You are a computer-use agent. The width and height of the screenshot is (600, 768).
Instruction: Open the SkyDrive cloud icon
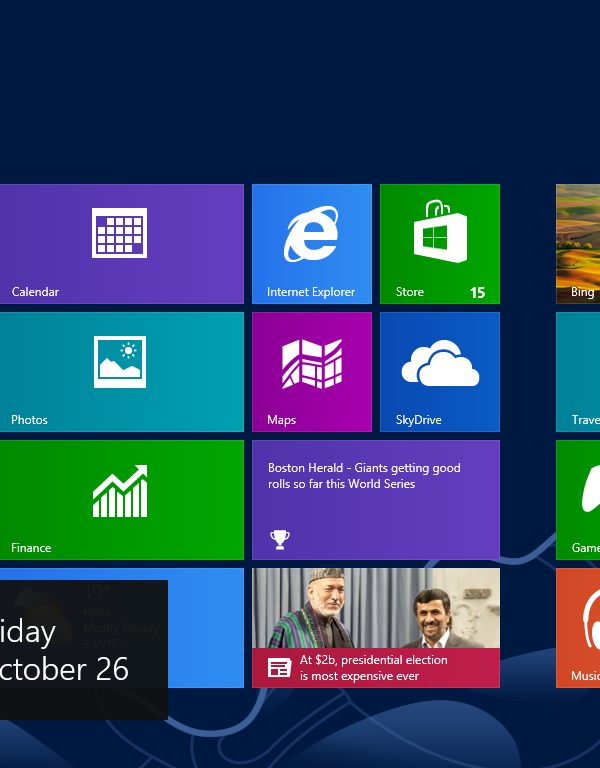coord(439,362)
